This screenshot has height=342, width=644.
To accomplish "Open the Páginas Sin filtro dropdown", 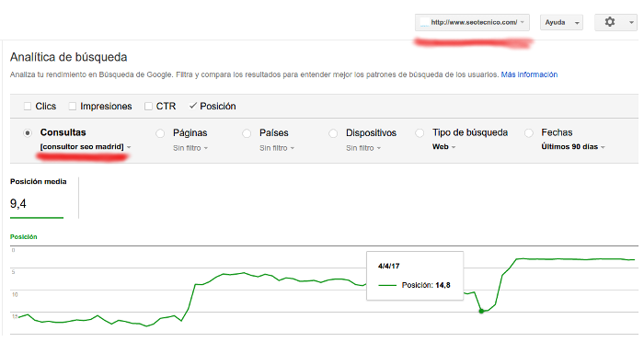I will coord(190,148).
